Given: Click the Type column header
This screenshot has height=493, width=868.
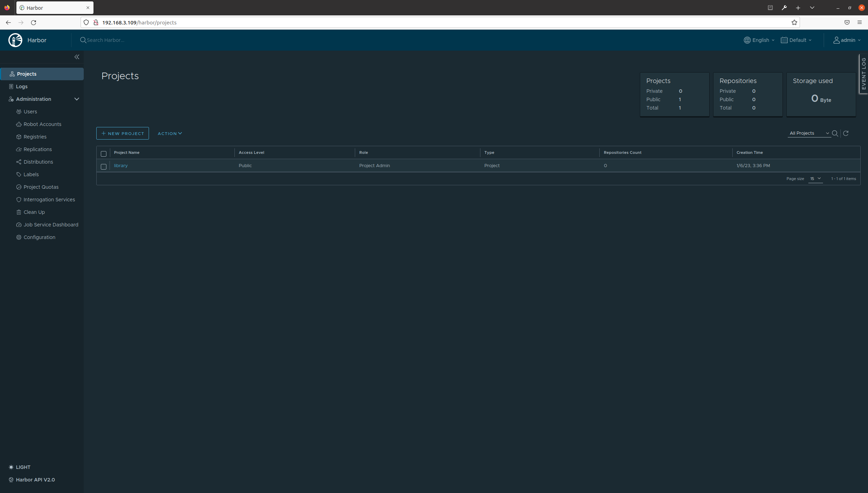Looking at the screenshot, I should [x=489, y=152].
